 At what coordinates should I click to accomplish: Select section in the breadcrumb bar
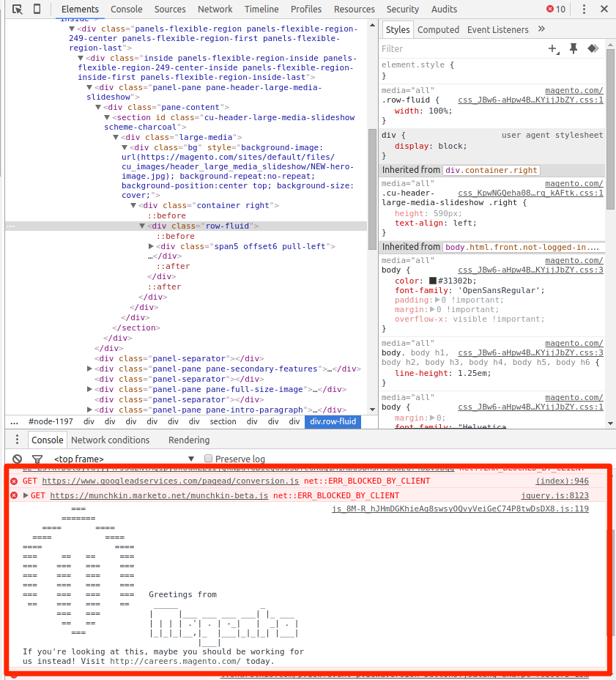coord(223,421)
